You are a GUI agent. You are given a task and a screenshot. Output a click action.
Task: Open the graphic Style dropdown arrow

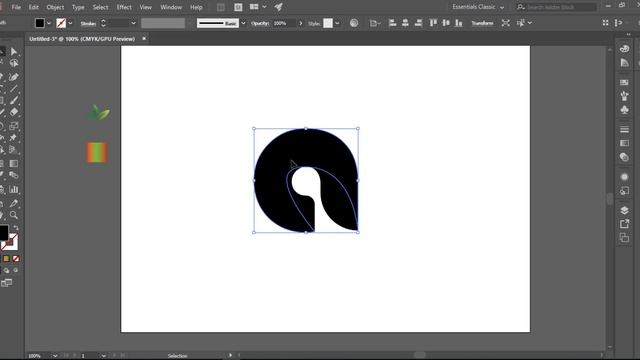click(x=337, y=23)
